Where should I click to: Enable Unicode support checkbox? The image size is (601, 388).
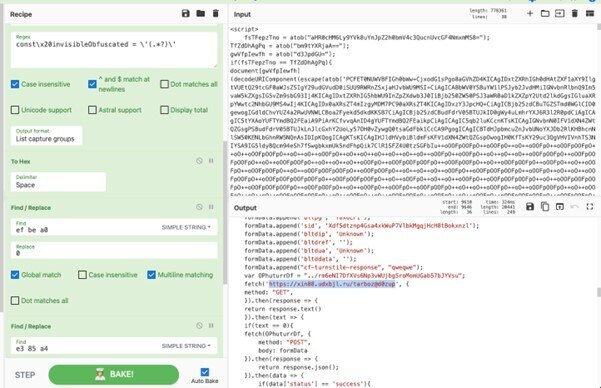[15, 110]
